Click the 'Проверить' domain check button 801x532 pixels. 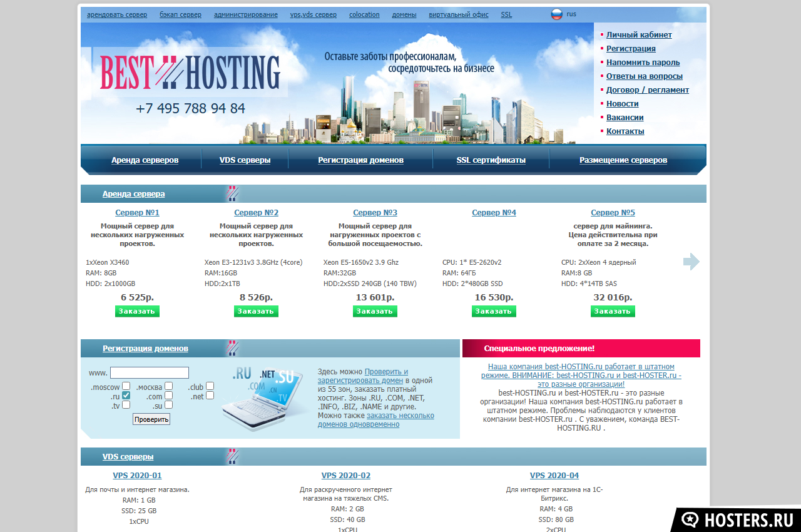pos(151,419)
